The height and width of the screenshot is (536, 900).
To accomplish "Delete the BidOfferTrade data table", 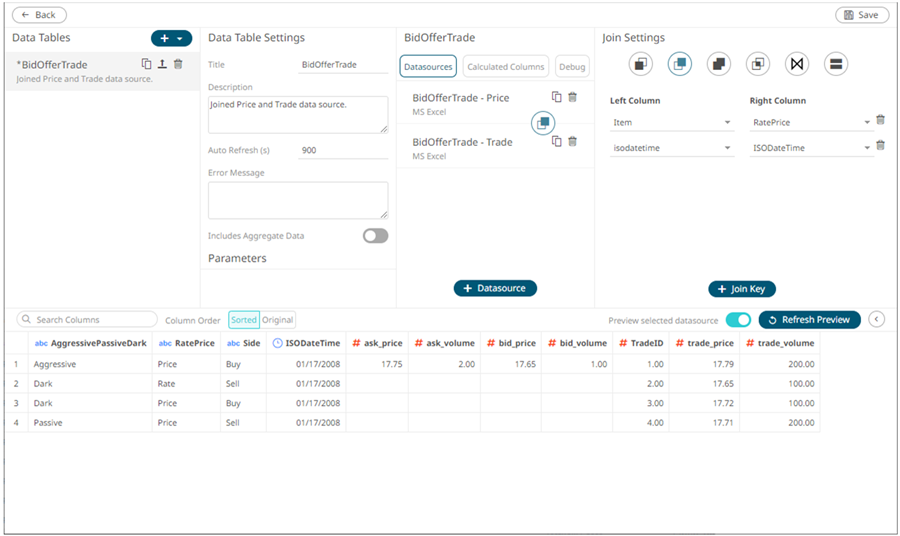I will [x=178, y=64].
